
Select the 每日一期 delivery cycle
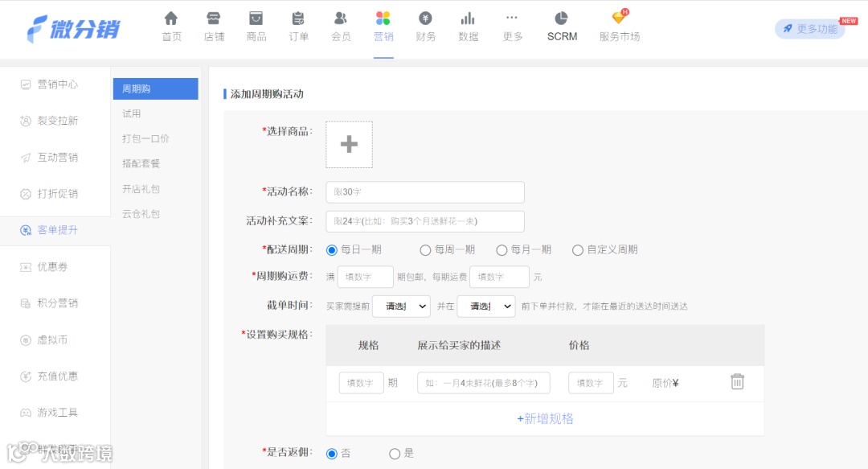click(332, 250)
